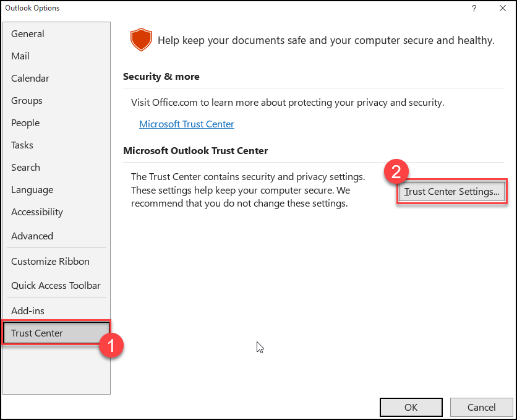Image resolution: width=517 pixels, height=420 pixels.
Task: Switch to Advanced options
Action: [x=32, y=236]
